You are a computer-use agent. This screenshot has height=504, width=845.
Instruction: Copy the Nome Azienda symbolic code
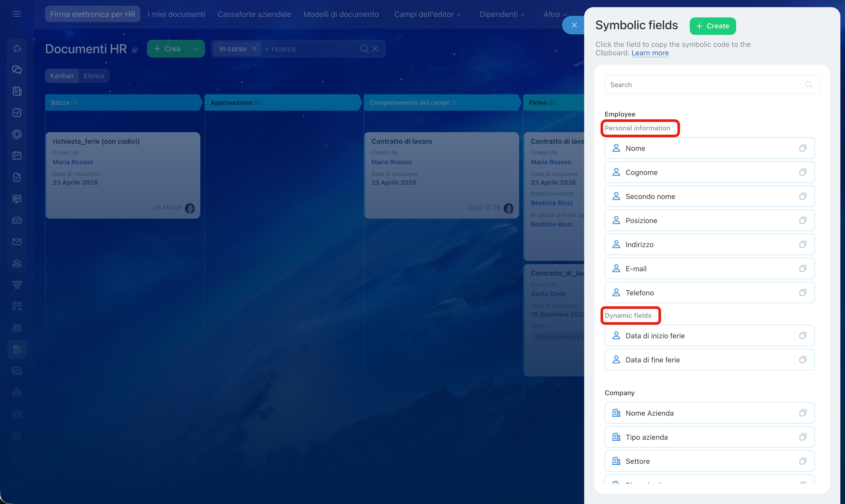(802, 413)
